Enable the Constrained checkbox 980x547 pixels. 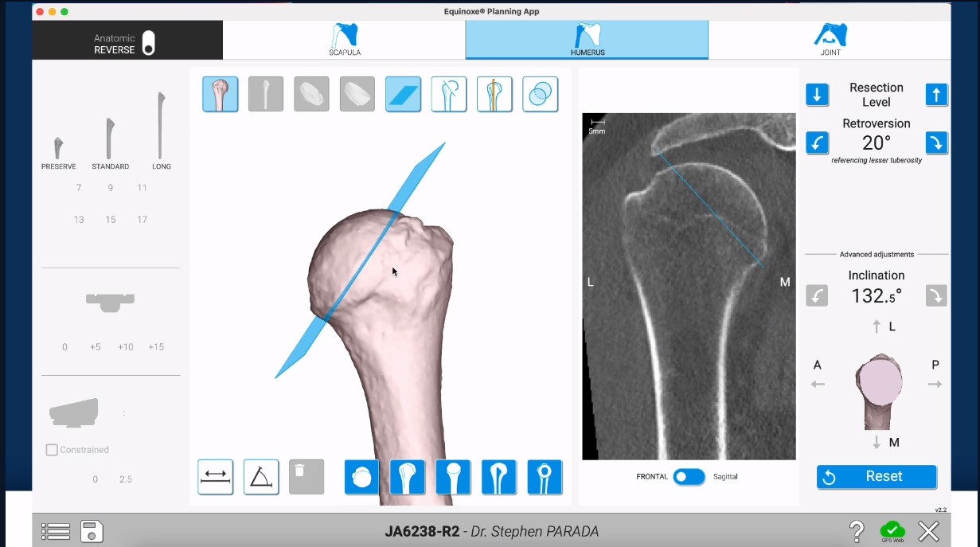(53, 450)
